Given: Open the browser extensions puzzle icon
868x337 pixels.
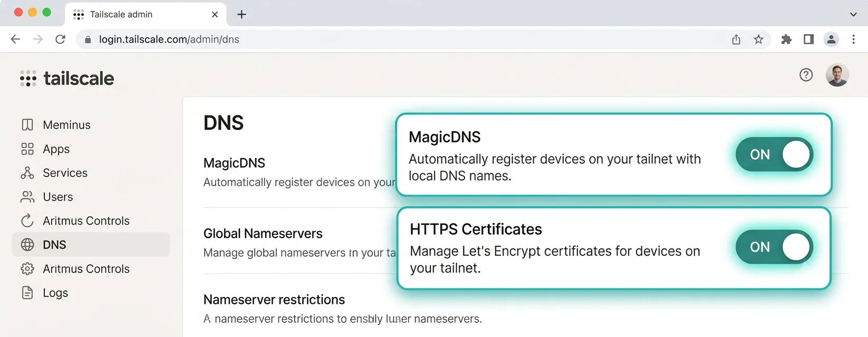Looking at the screenshot, I should pos(786,39).
